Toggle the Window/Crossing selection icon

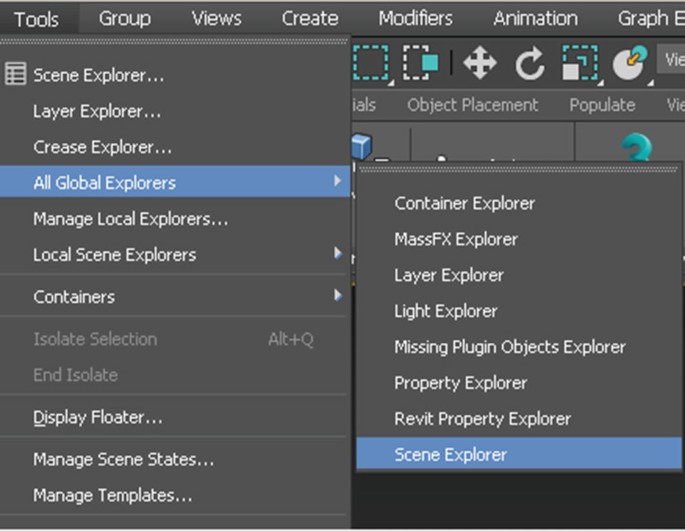click(x=421, y=64)
